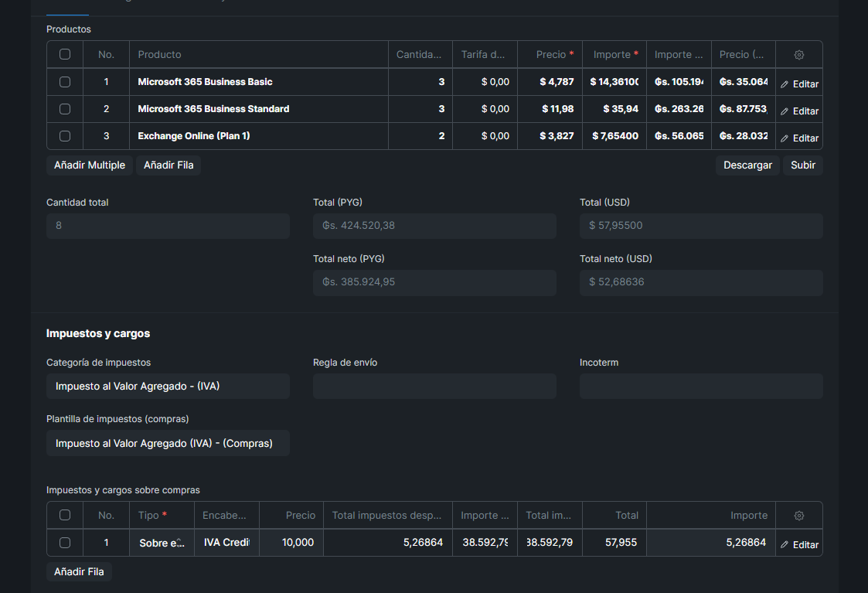
Task: Open tax table column settings gear
Action: (x=798, y=516)
